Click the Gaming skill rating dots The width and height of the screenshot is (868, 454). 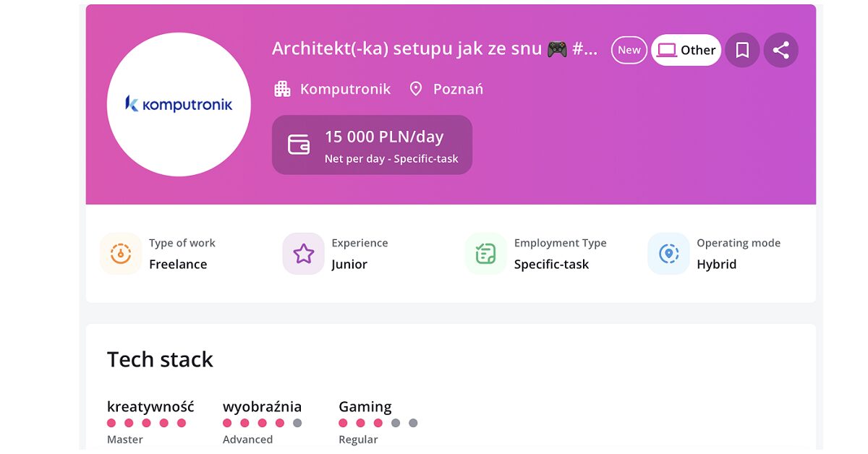378,423
